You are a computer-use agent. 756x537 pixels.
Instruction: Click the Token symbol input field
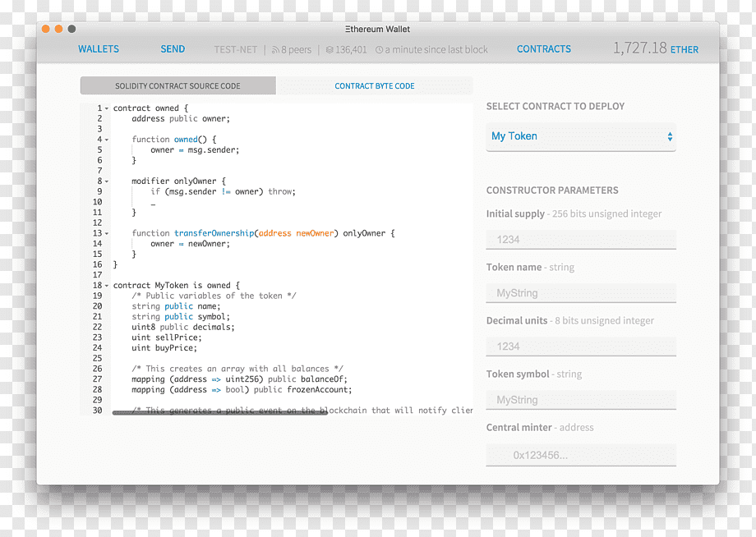(581, 400)
